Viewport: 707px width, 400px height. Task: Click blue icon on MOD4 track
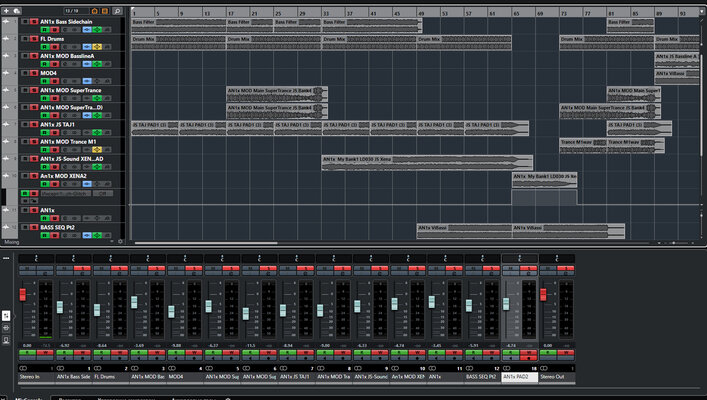tap(87, 81)
